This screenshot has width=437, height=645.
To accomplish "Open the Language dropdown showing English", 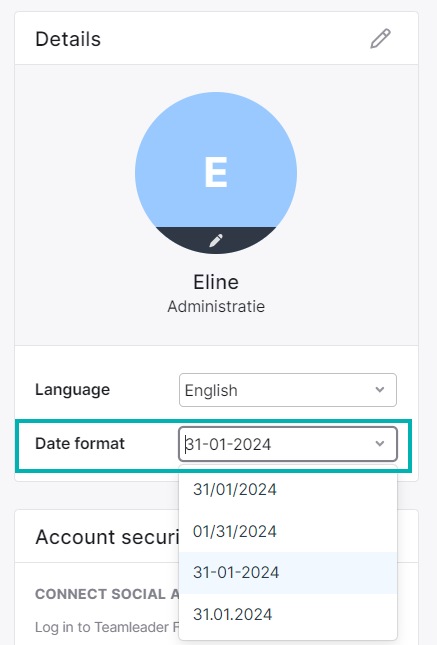I will [x=288, y=390].
